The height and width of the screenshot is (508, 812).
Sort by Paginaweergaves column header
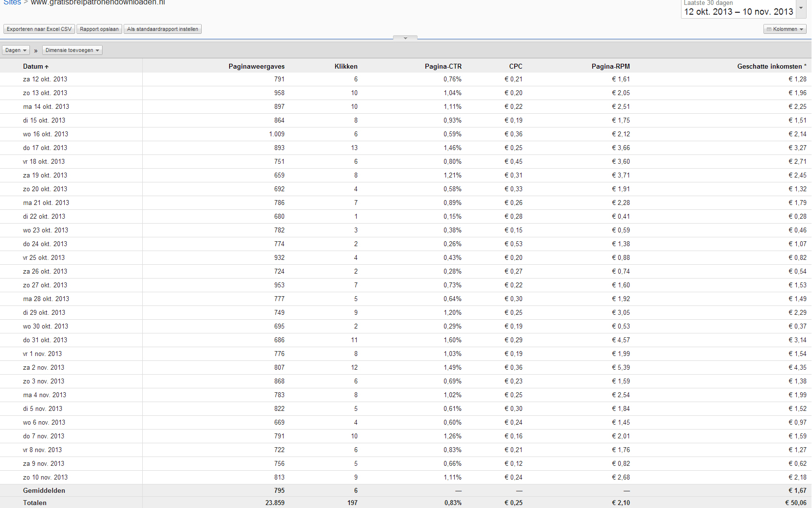click(x=256, y=66)
